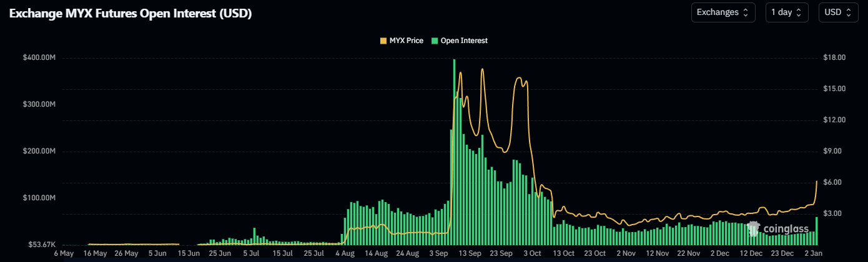This screenshot has height=262, width=868.
Task: Toggle the MYX Price legend series
Action: click(402, 41)
